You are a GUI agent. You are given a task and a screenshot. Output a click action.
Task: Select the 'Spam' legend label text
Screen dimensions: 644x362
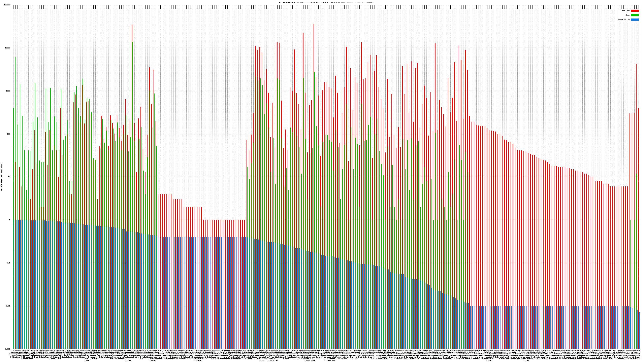[628, 15]
